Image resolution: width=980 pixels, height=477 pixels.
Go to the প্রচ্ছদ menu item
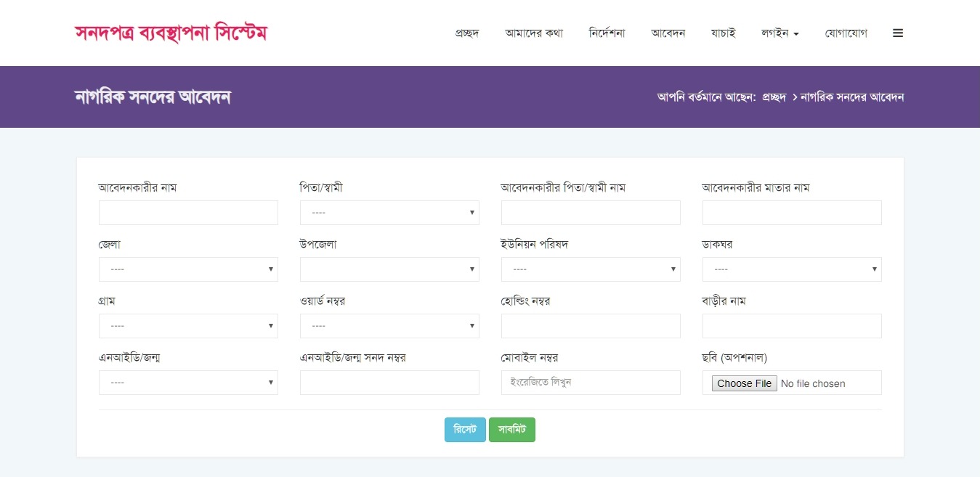[466, 33]
